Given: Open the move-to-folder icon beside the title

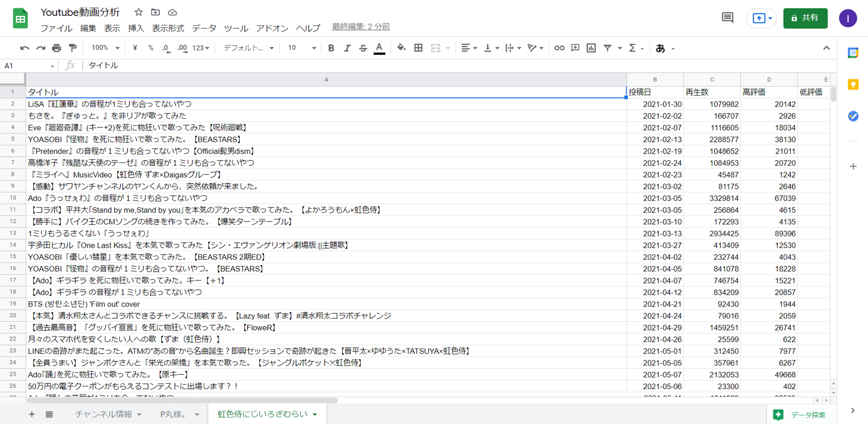Looking at the screenshot, I should [x=155, y=12].
